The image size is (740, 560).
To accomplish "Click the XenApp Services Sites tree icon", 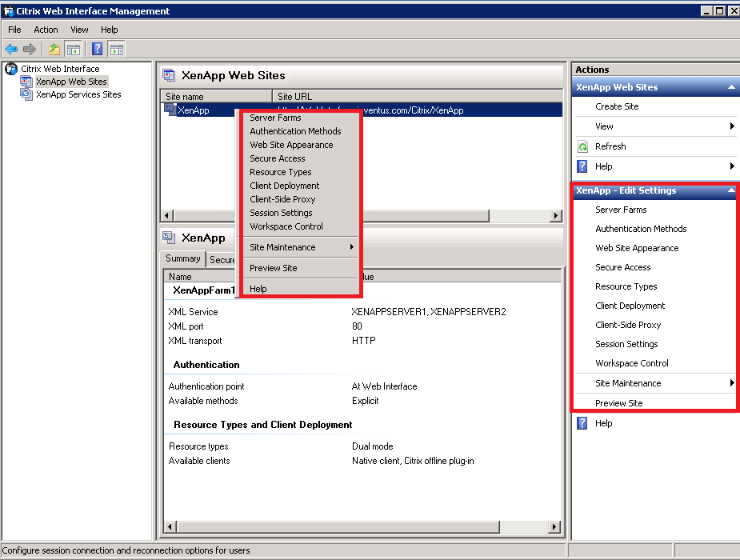I will [x=26, y=94].
